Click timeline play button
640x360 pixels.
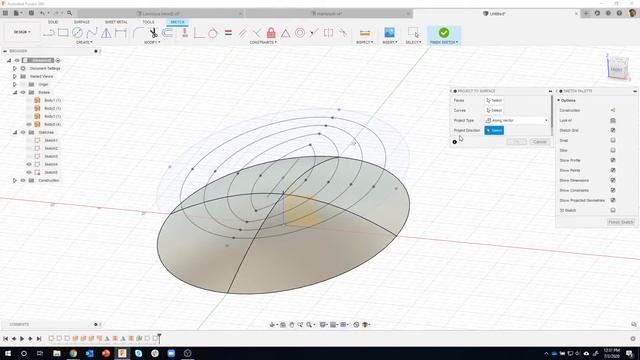tap(22, 338)
